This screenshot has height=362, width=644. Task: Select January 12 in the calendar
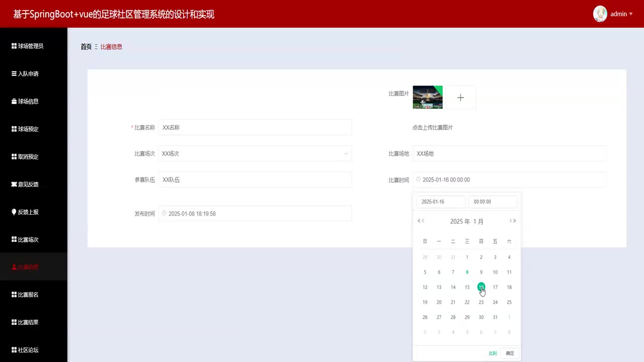[x=425, y=288]
